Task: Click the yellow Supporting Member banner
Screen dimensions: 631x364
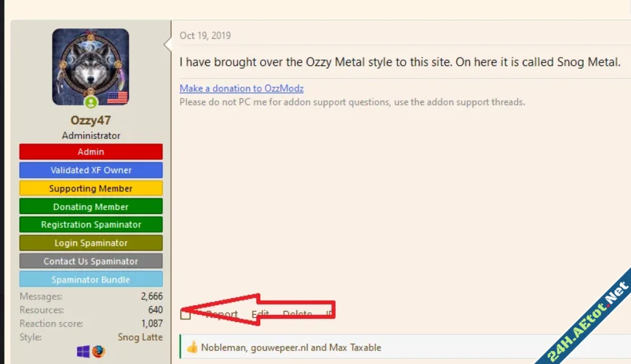Action: 91,189
